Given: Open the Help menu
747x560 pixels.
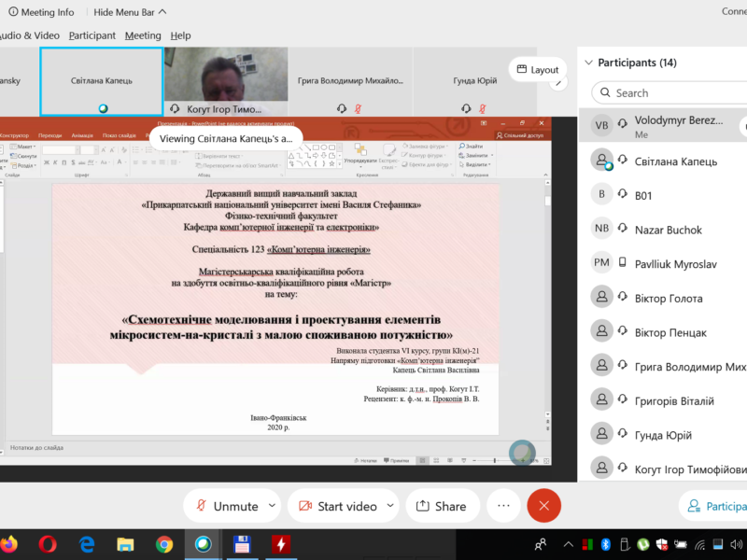Looking at the screenshot, I should point(180,35).
